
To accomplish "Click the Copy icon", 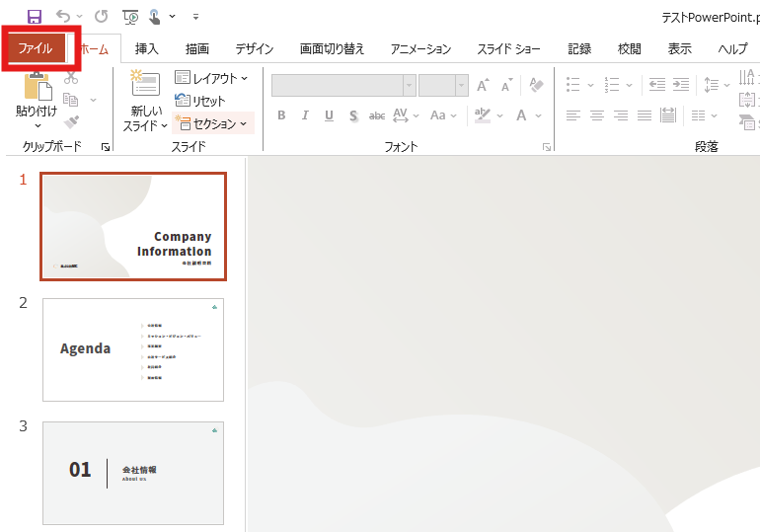I will (x=71, y=100).
